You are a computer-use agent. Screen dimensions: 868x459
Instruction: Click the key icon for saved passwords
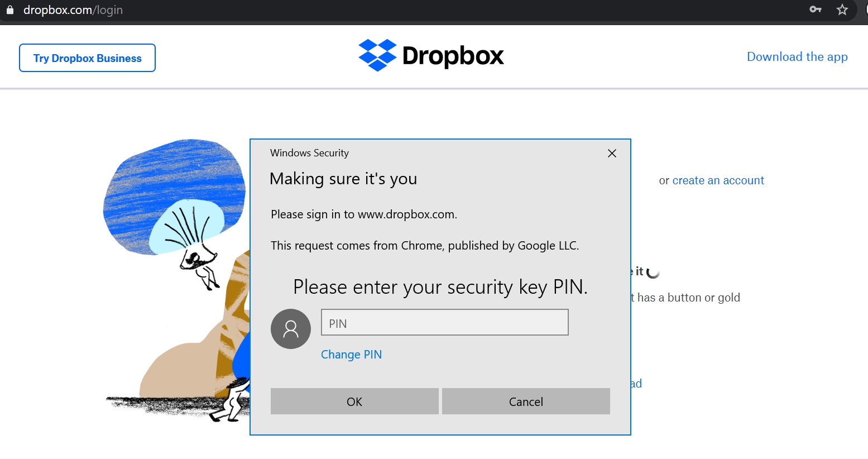pos(816,9)
